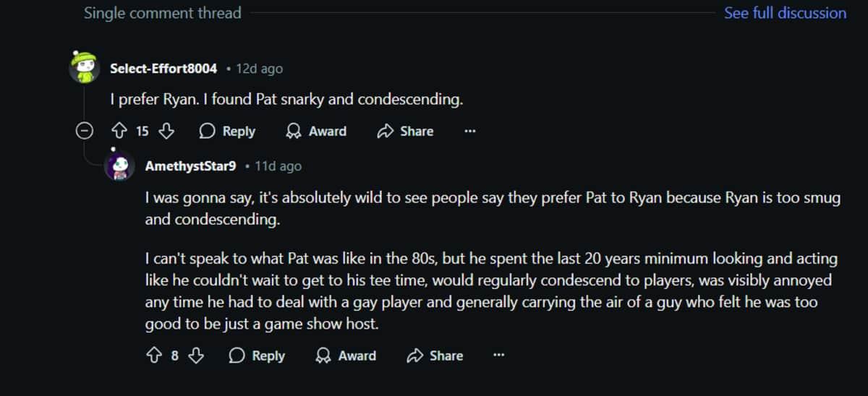Upvote AmethystStar9's reply
The height and width of the screenshot is (396, 868).
tap(154, 356)
